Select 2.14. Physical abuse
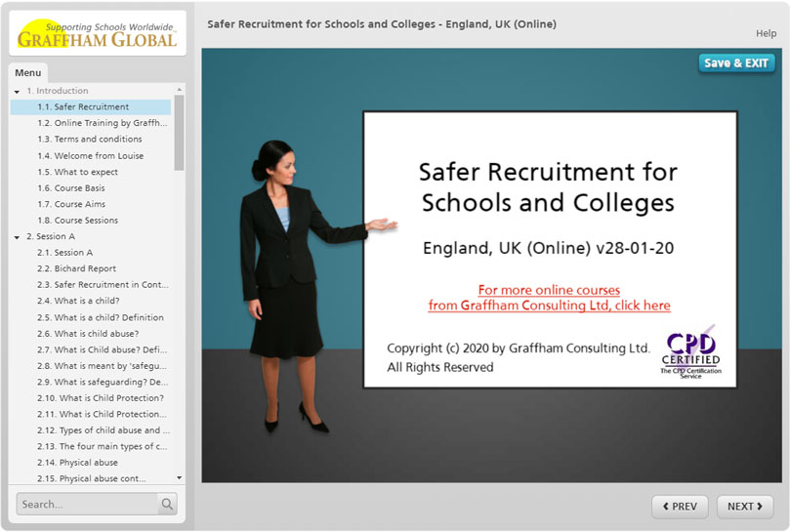 77,463
